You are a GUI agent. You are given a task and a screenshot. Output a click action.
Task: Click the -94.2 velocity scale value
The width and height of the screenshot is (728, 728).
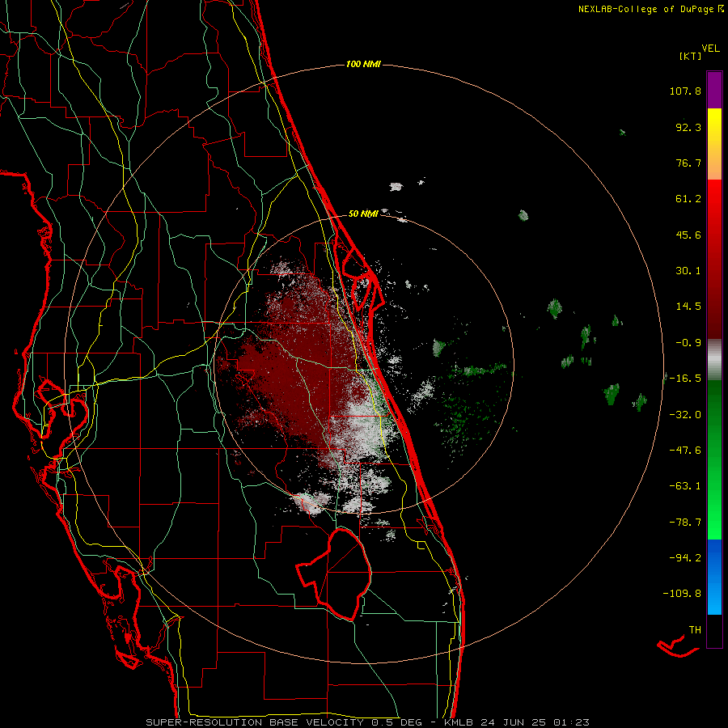click(x=685, y=557)
